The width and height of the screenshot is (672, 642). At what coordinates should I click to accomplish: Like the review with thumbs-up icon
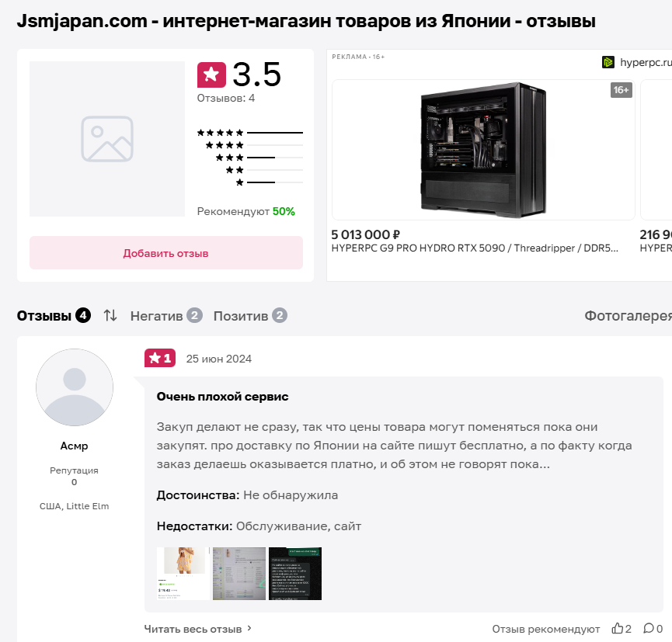click(618, 629)
